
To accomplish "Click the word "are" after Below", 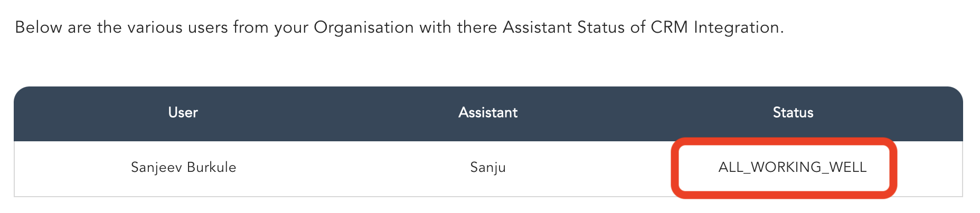I will click(79, 27).
